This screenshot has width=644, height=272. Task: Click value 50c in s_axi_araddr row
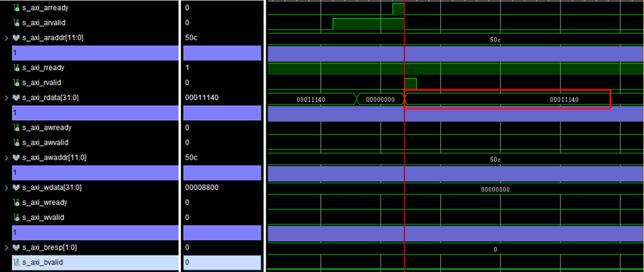tap(191, 38)
